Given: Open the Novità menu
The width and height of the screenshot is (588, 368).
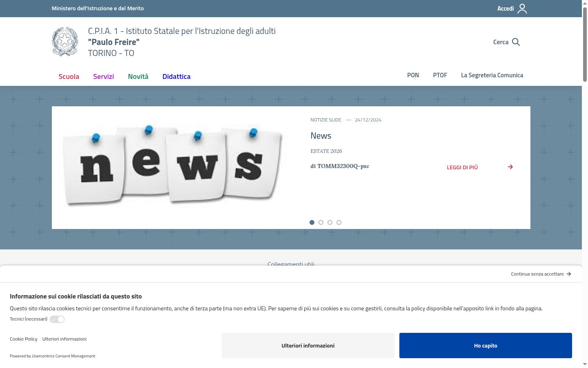Looking at the screenshot, I should [x=138, y=76].
